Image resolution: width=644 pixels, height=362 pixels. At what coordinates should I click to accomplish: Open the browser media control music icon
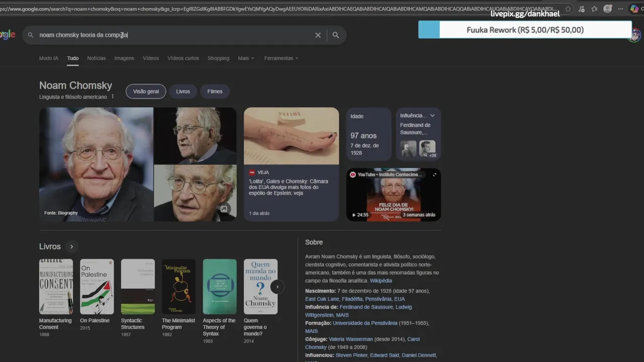[x=582, y=9]
